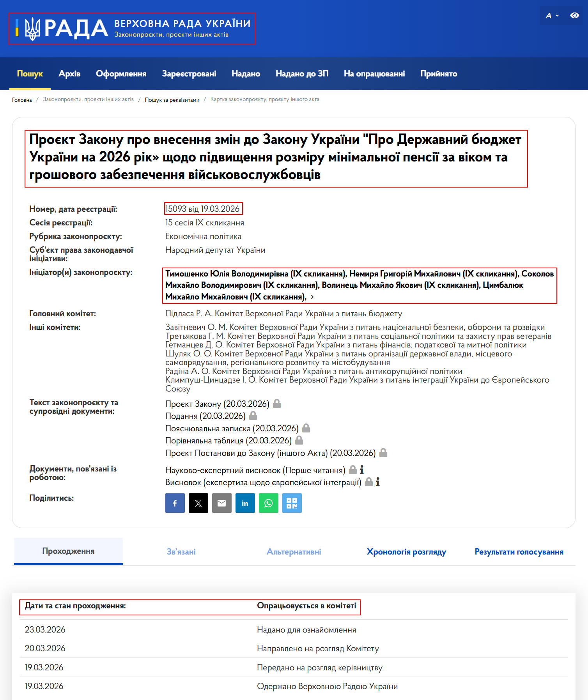Share the bill on X (Twitter)
The width and height of the screenshot is (588, 700).
198,503
